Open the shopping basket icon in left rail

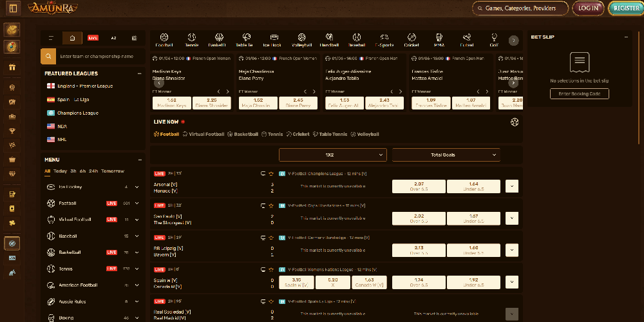[x=12, y=160]
